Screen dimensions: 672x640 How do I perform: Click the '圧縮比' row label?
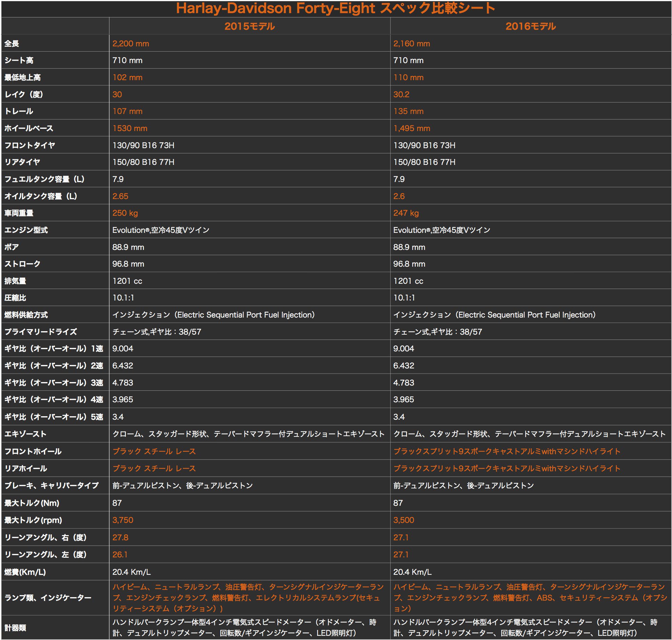click(x=15, y=298)
